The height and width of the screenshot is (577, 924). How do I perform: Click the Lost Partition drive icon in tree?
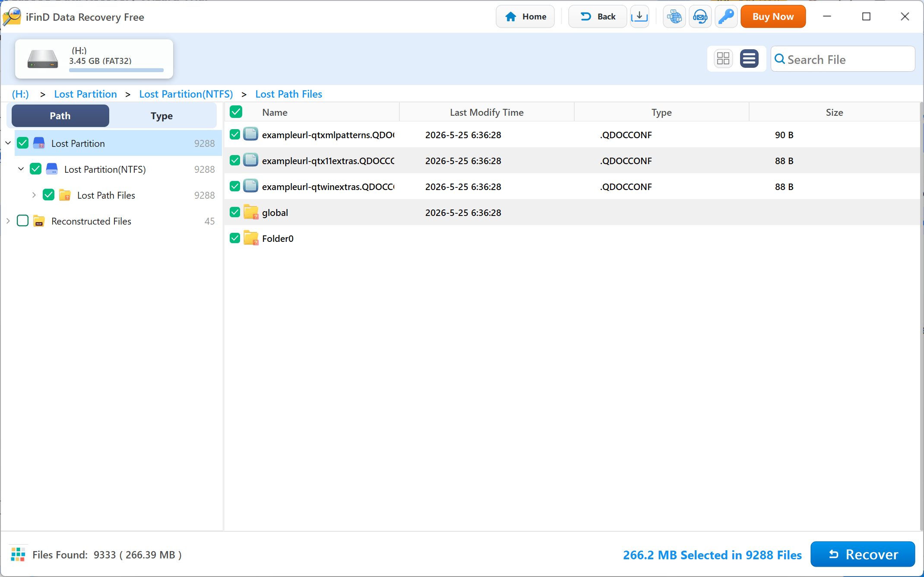pos(39,143)
